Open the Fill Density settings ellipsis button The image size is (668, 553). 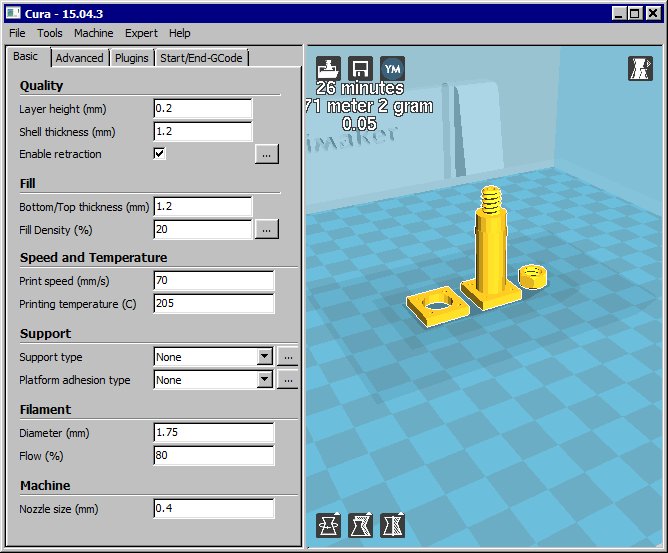(x=267, y=229)
